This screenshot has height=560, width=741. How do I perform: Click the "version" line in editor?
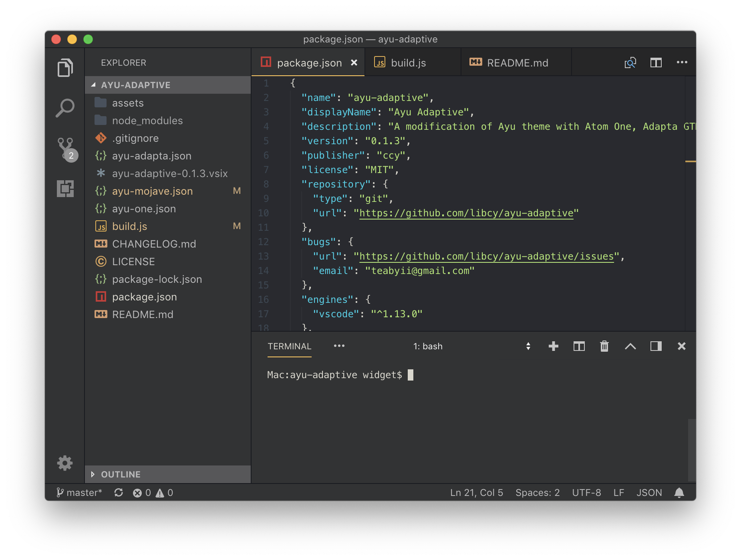[356, 141]
